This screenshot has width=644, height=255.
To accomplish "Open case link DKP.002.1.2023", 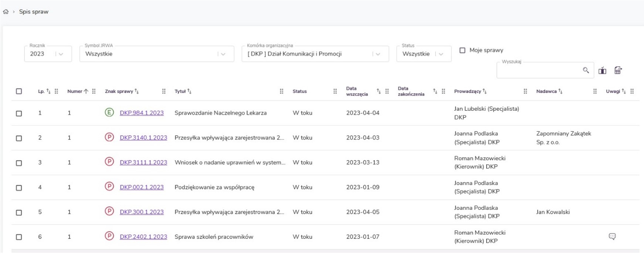I will click(x=142, y=187).
